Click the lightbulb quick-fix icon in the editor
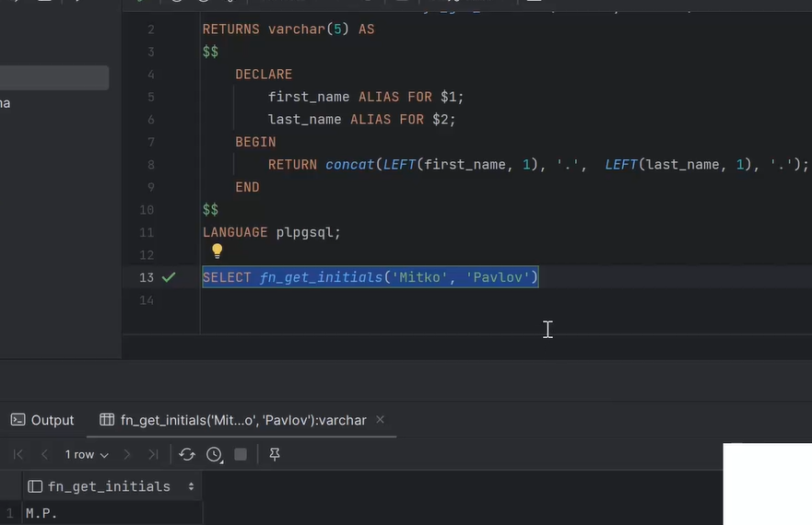This screenshot has height=525, width=812. [217, 251]
